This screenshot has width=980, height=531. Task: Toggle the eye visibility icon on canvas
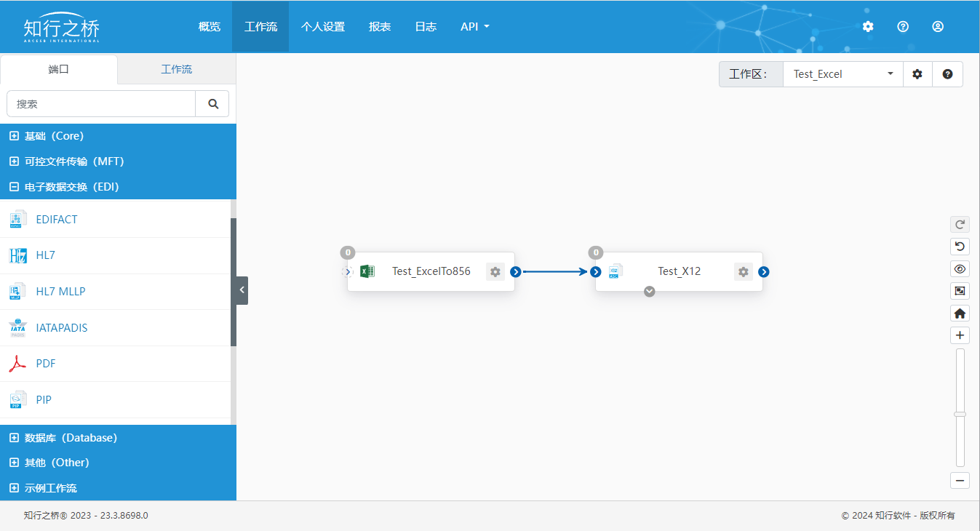coord(960,269)
